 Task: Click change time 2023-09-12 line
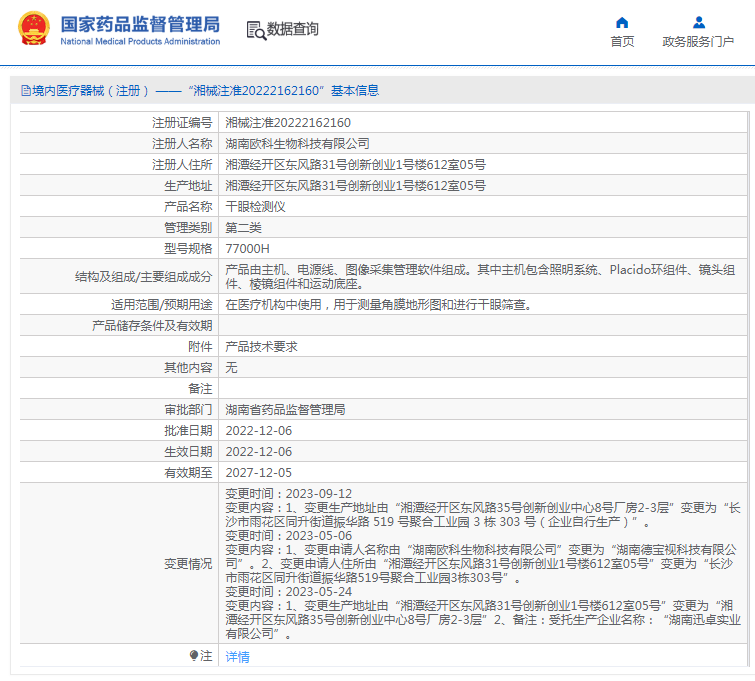pos(288,494)
